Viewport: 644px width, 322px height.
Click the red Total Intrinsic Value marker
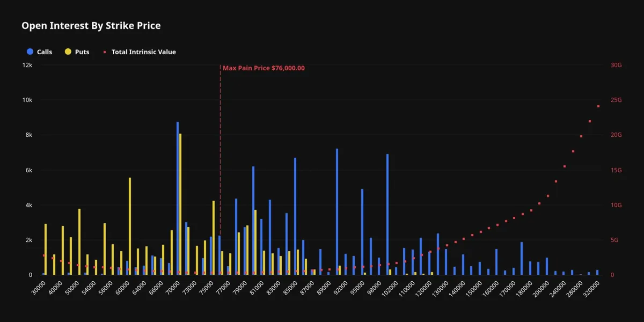coord(105,52)
